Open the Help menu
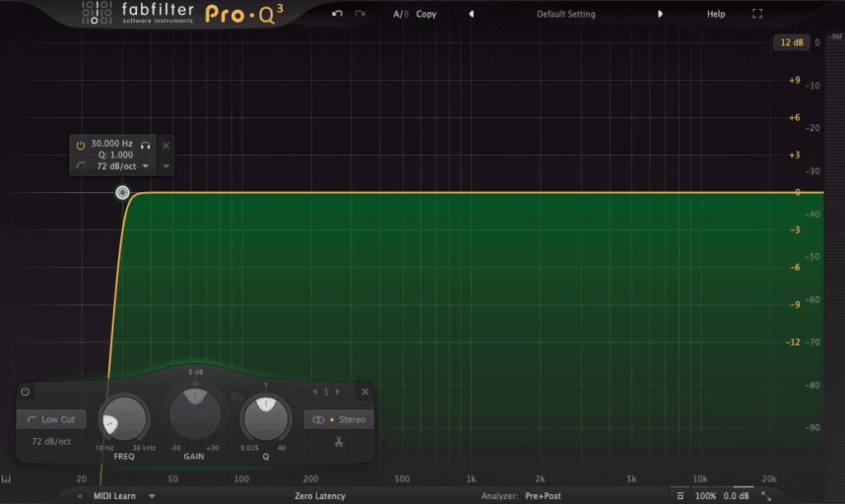Screen dimensions: 845x504 [715, 14]
